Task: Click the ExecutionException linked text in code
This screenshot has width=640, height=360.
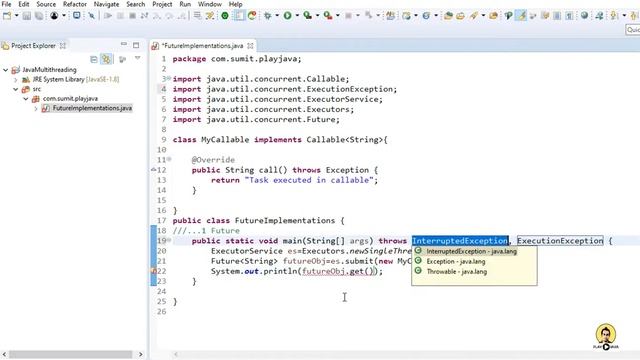Action: pyautogui.click(x=560, y=241)
